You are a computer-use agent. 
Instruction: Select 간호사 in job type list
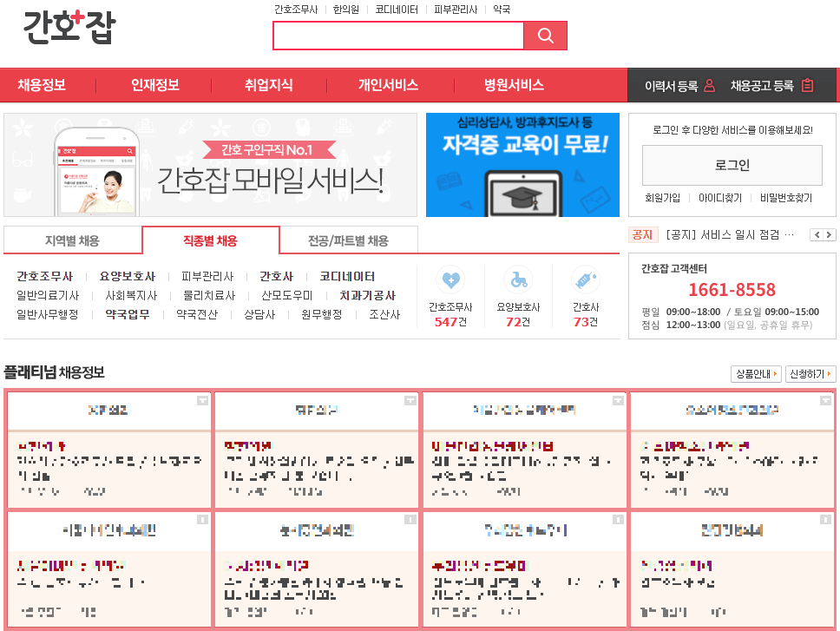coord(277,276)
